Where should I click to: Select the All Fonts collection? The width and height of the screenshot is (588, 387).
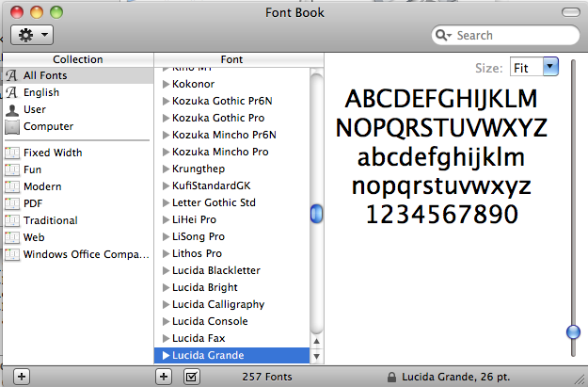pos(78,75)
